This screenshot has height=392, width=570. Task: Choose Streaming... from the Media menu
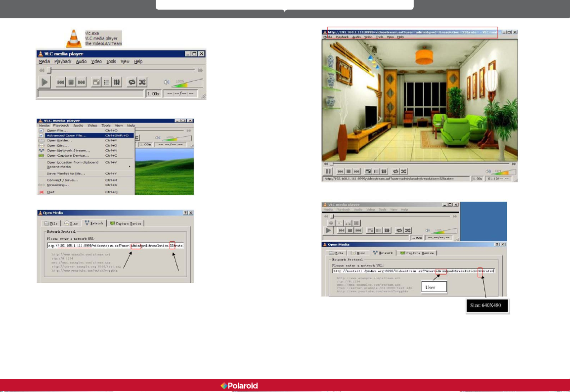pos(86,185)
